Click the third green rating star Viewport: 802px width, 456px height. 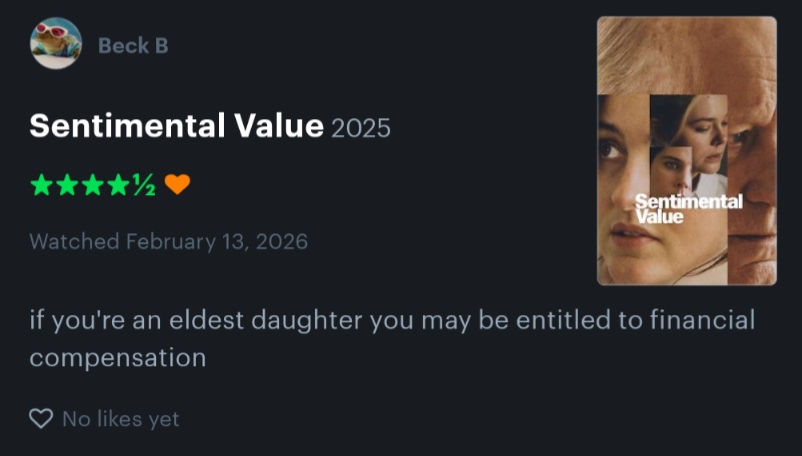[92, 185]
